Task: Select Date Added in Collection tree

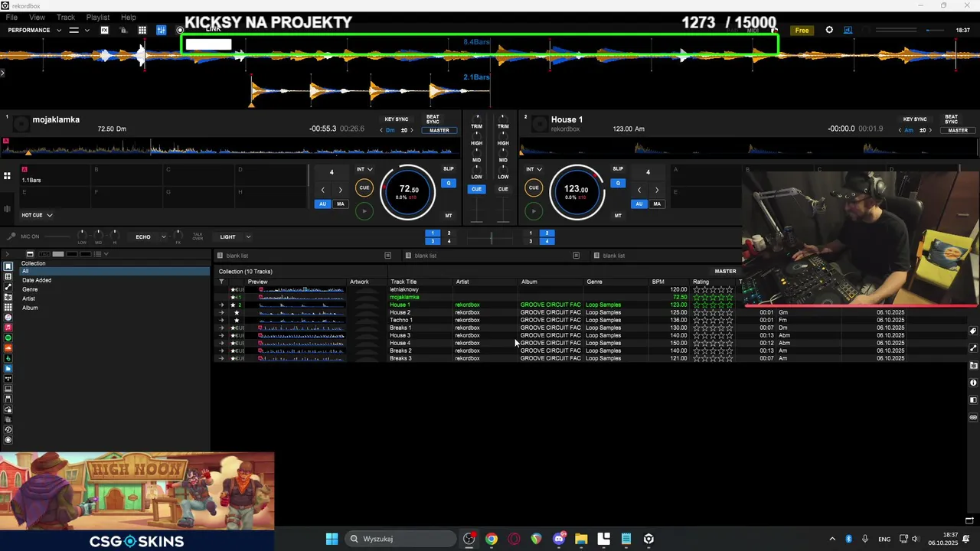Action: 37,280
